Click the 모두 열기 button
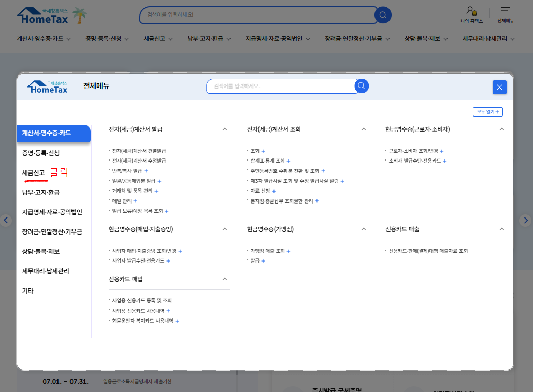 487,111
